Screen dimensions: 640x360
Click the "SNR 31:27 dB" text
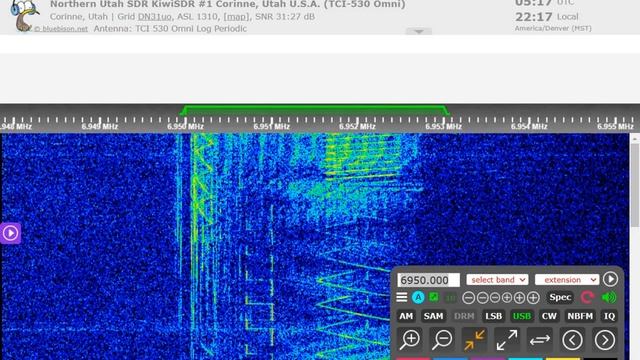(285, 17)
